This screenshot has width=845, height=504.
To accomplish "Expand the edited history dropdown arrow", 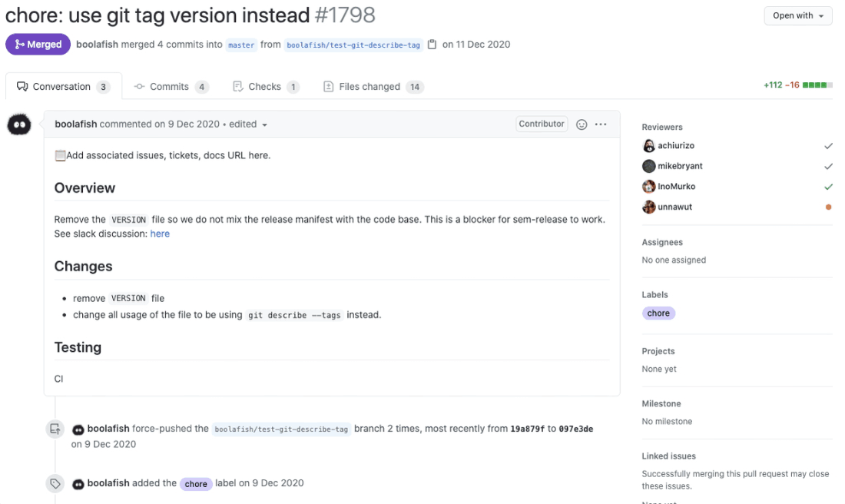I will (x=264, y=125).
